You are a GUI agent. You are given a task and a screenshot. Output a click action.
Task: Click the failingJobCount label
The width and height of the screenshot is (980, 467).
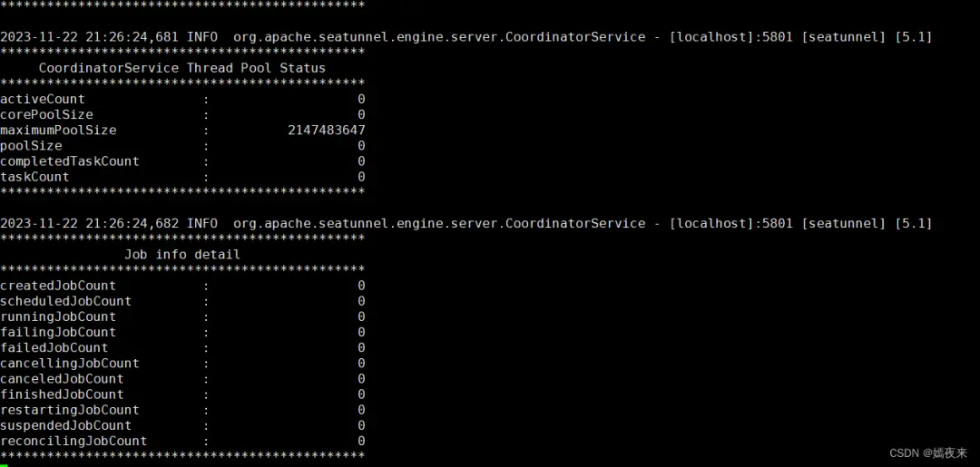[58, 333]
